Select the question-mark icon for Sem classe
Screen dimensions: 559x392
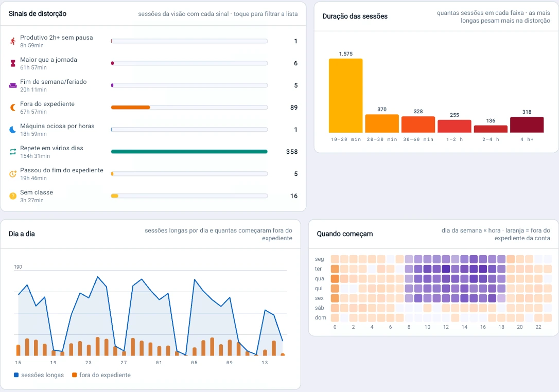[13, 196]
